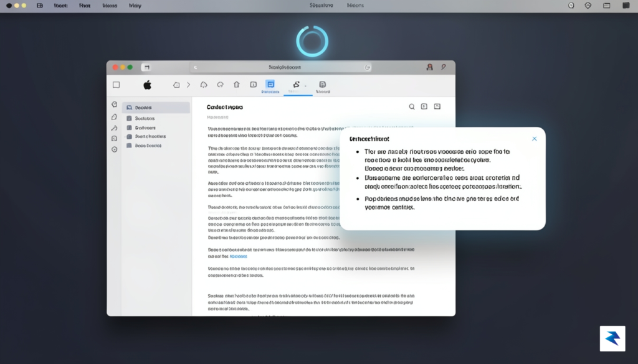Click the address field in window title bar
The height and width of the screenshot is (364, 638).
coord(281,67)
